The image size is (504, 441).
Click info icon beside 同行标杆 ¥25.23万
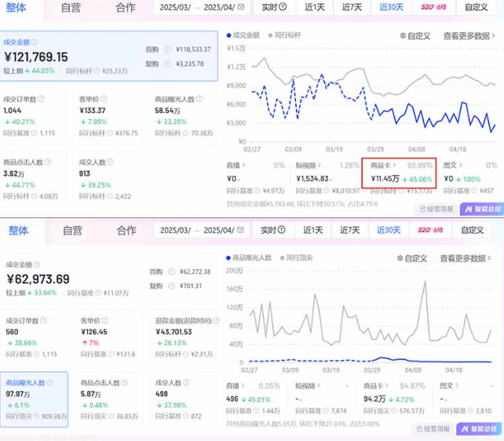click(x=97, y=71)
